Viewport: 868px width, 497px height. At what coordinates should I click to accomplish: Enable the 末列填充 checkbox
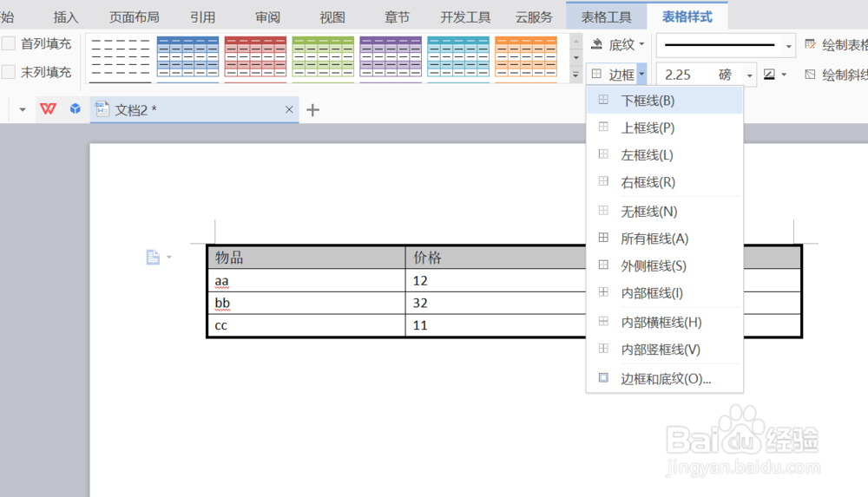[x=9, y=71]
